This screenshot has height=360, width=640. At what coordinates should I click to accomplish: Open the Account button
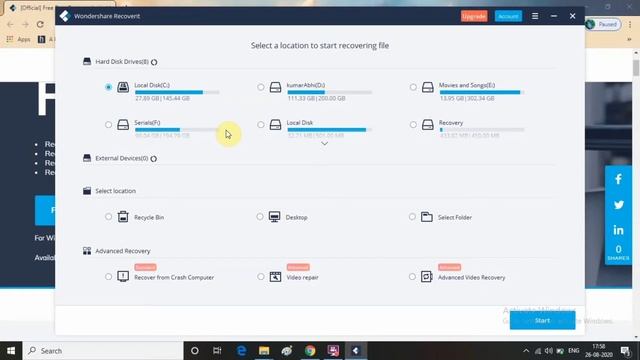click(508, 16)
